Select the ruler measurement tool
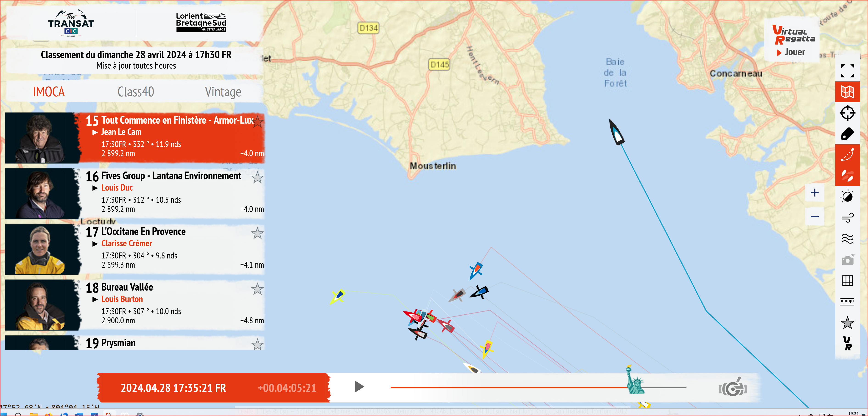868x416 pixels. coord(847,301)
